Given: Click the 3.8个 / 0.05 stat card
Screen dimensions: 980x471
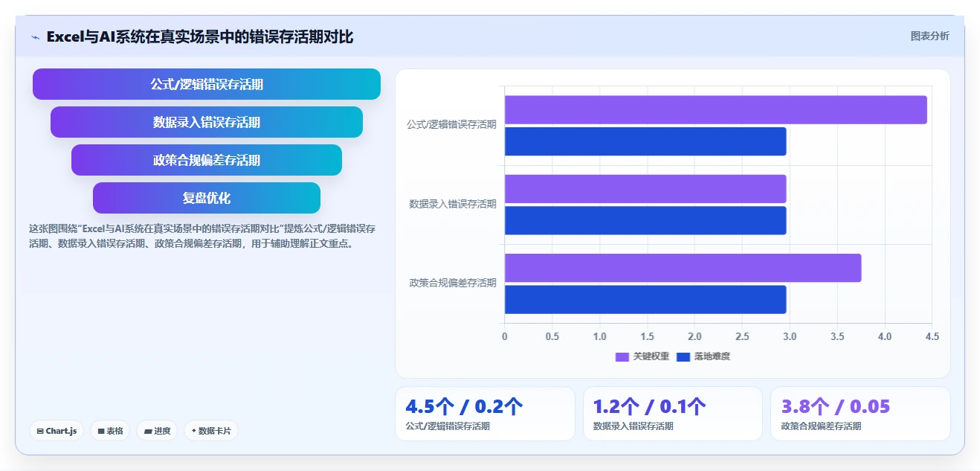Looking at the screenshot, I should point(860,414).
